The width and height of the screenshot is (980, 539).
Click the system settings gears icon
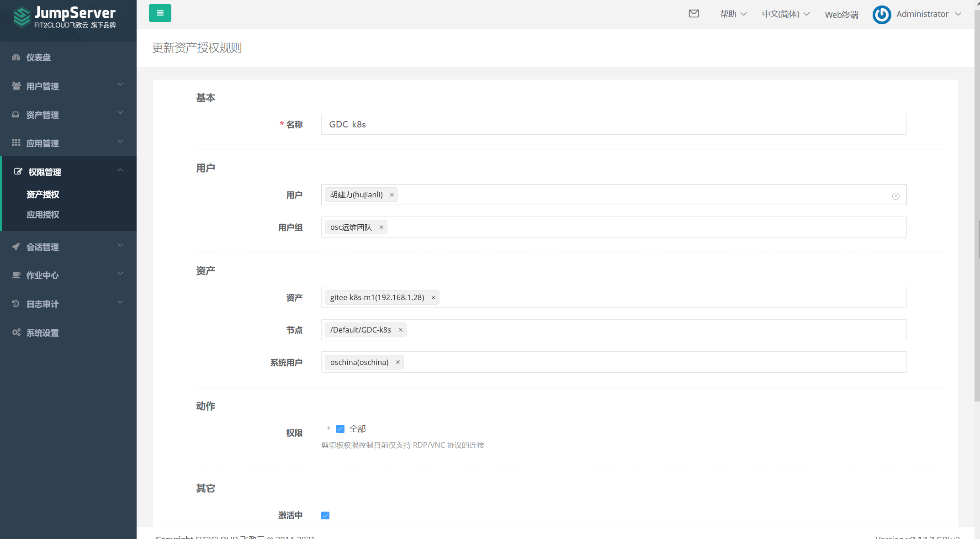[x=16, y=333]
